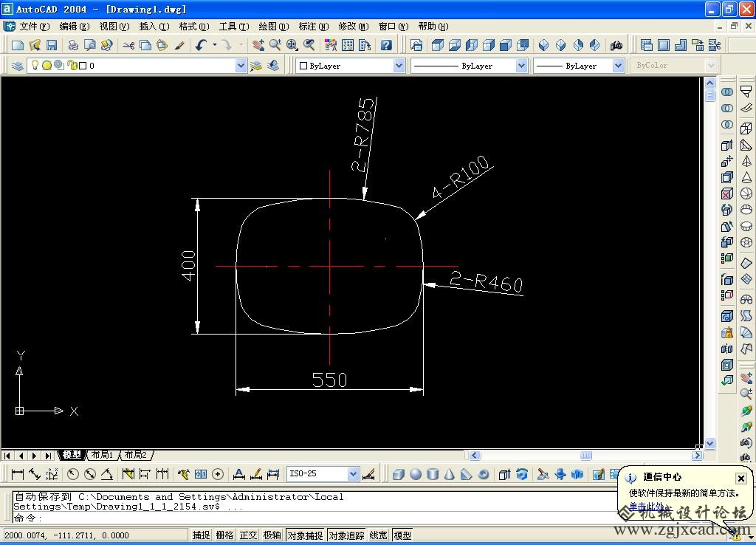
Task: Select the solid Cone tool
Action: point(450,475)
